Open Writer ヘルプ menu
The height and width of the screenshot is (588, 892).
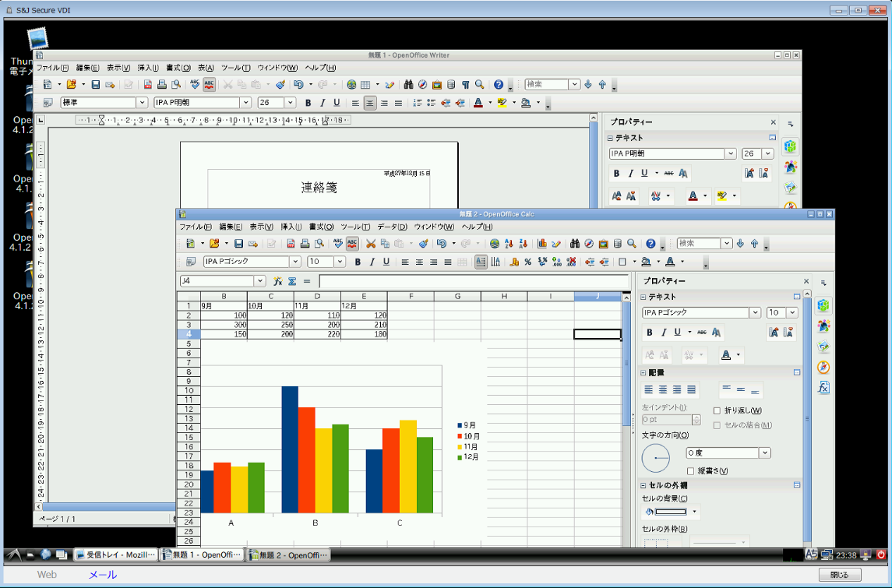(x=320, y=68)
